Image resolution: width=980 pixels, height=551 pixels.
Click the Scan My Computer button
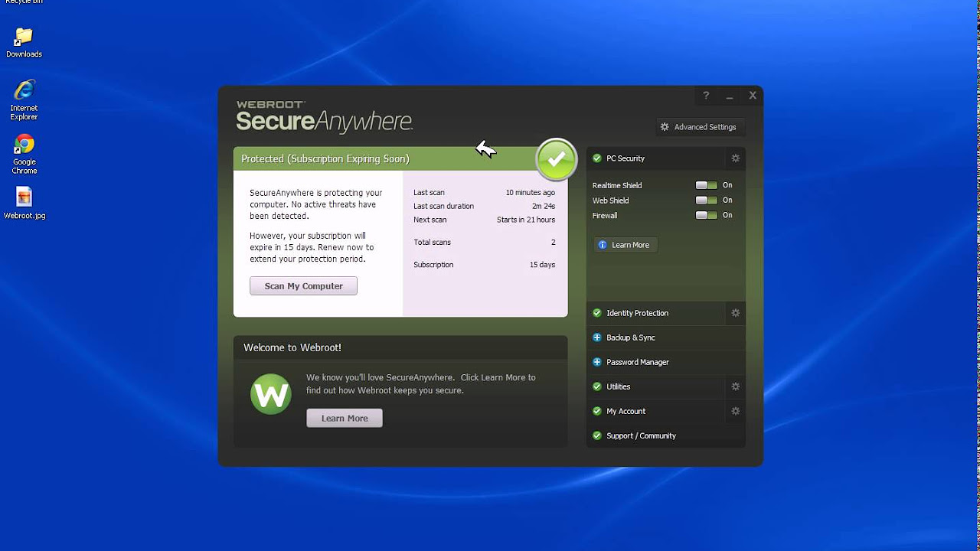coord(303,285)
